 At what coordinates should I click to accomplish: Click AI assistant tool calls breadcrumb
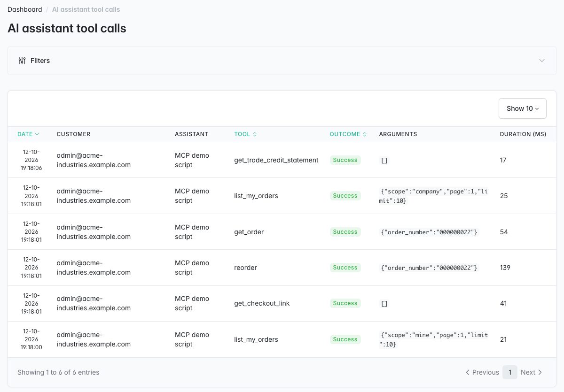[x=86, y=9]
